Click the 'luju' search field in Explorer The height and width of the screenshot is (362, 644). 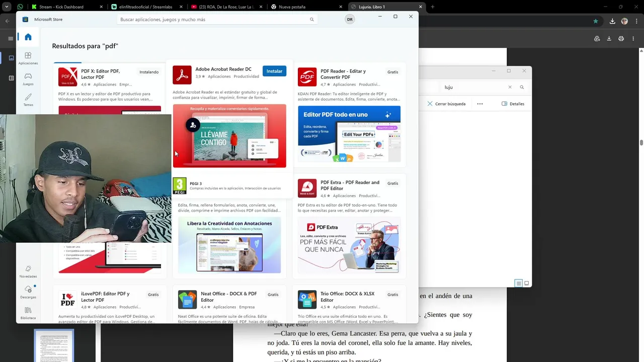473,87
